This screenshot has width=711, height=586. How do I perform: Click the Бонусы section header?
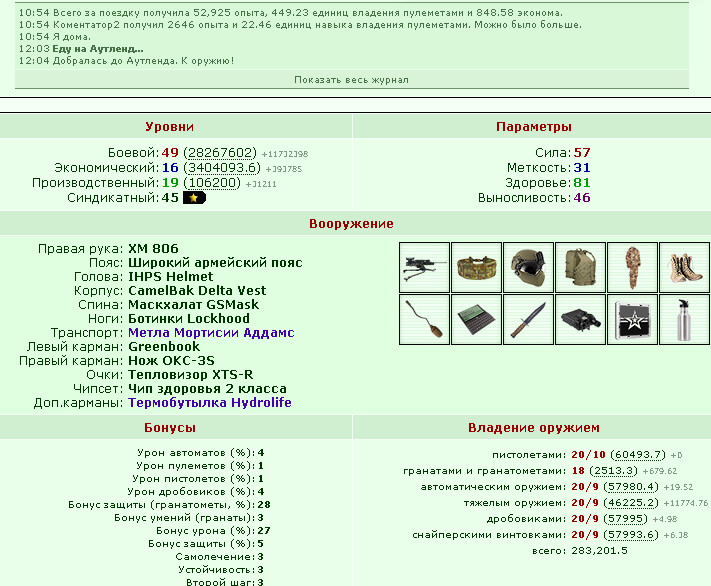(170, 428)
